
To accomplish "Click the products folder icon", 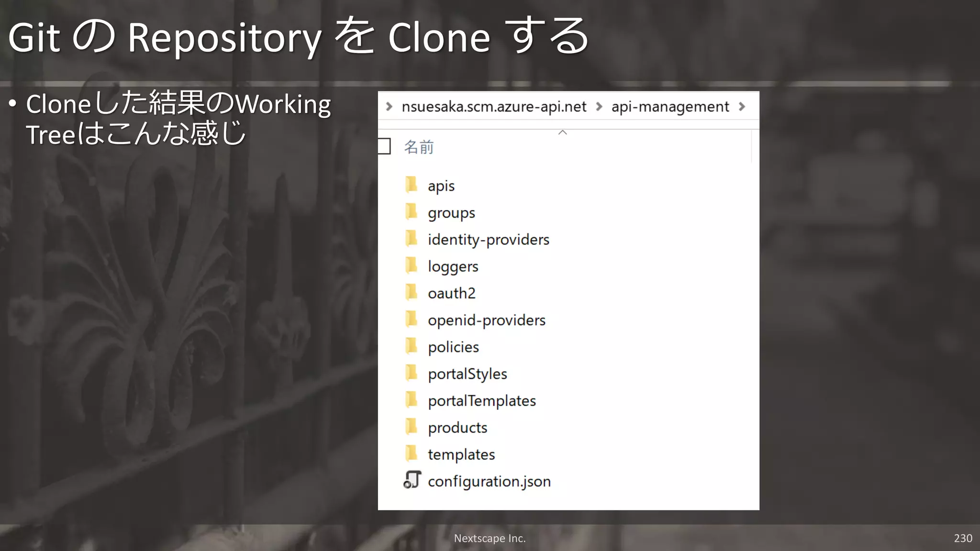I will click(x=412, y=426).
